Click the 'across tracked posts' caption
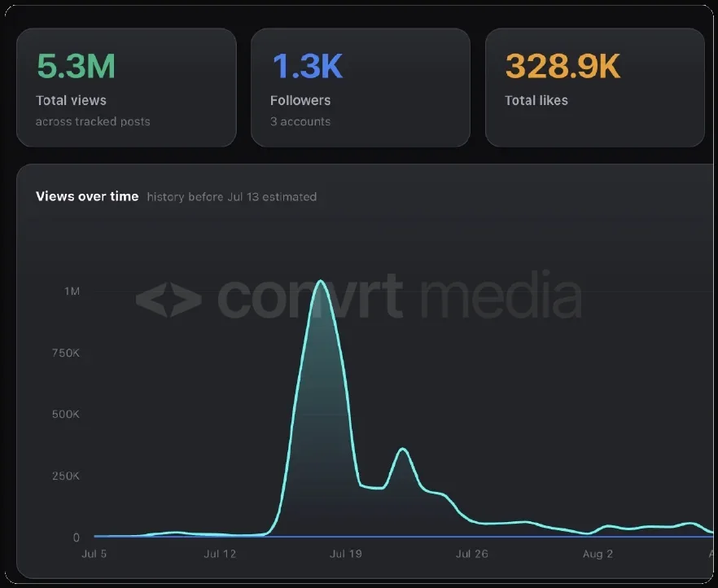This screenshot has width=718, height=588. [x=93, y=121]
